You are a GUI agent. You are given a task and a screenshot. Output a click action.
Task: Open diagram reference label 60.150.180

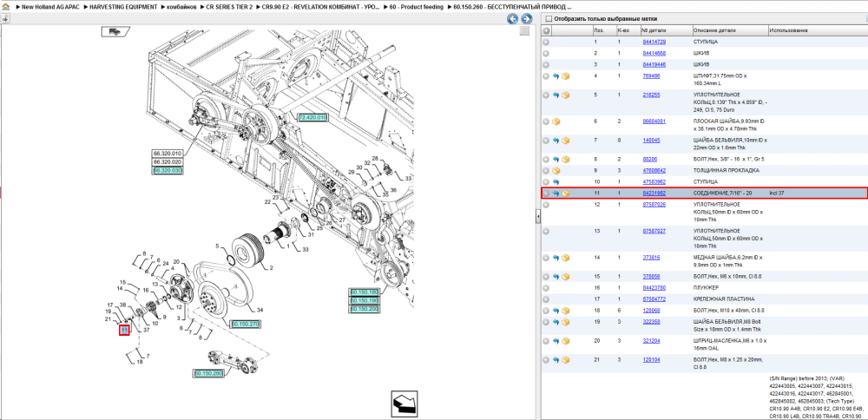[364, 292]
